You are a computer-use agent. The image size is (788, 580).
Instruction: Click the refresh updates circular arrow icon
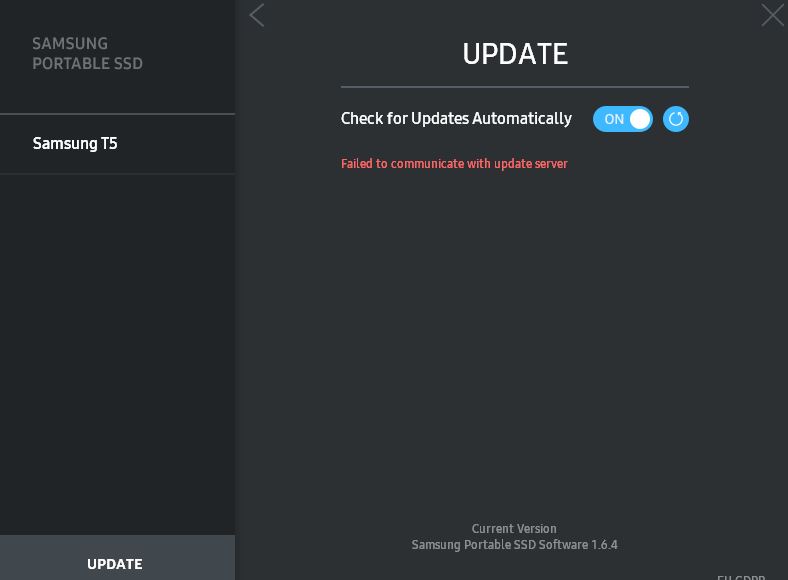pyautogui.click(x=676, y=119)
